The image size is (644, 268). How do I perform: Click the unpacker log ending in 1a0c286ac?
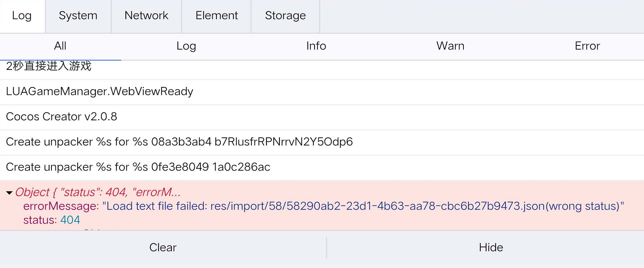pyautogui.click(x=138, y=167)
